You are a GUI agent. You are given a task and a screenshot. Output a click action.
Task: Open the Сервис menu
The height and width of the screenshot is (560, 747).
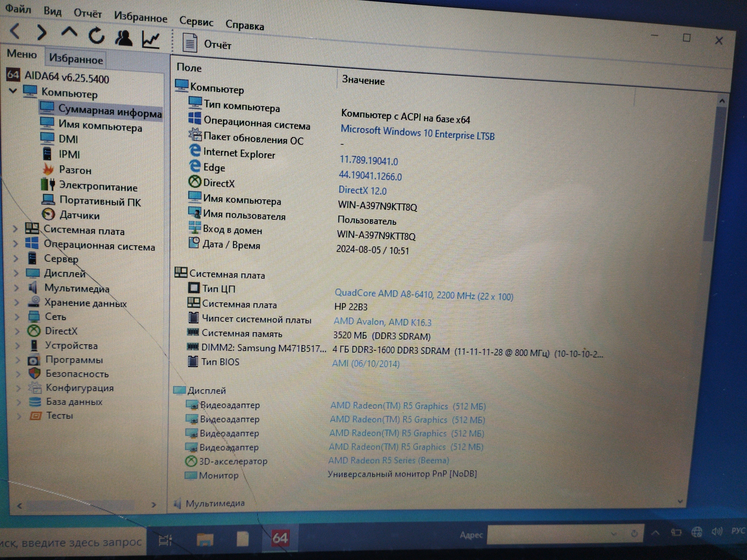tap(196, 21)
